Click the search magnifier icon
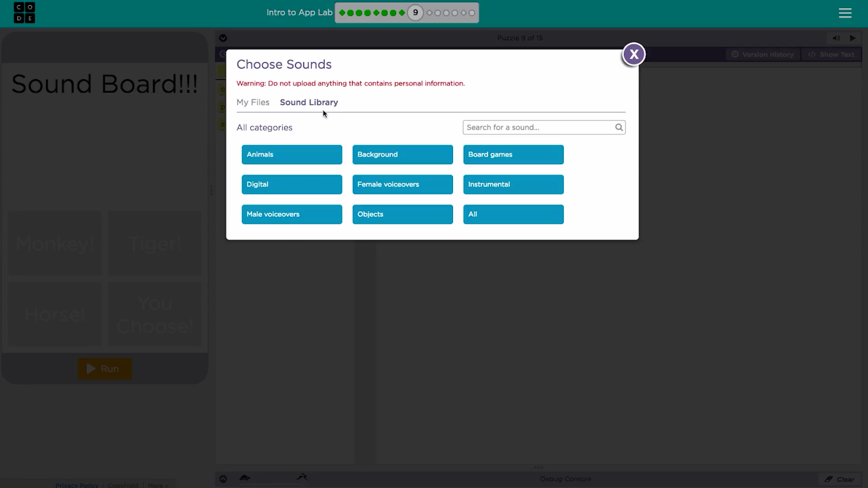Image resolution: width=868 pixels, height=488 pixels. click(618, 127)
